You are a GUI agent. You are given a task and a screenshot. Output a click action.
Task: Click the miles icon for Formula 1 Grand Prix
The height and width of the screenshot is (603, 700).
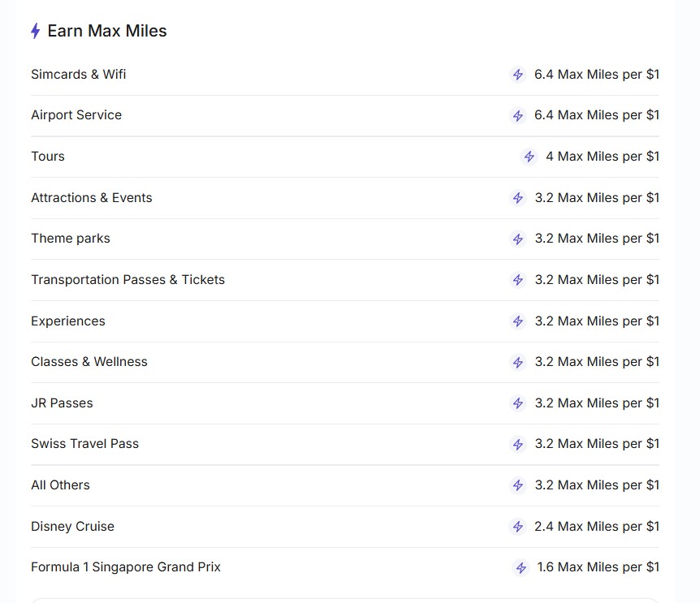[x=521, y=568]
